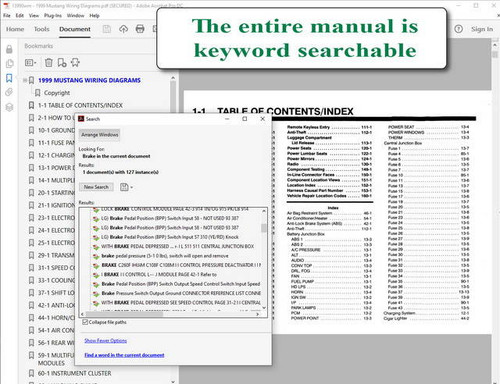Click 'Cigar Lighter' index entry in the document
The height and width of the screenshot is (384, 500).
[x=395, y=318]
